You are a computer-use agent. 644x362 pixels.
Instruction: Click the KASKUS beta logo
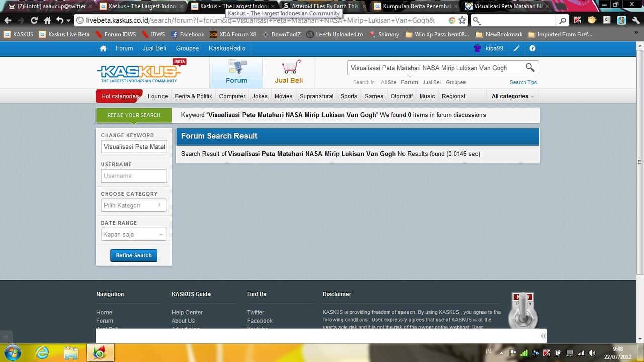[x=141, y=72]
